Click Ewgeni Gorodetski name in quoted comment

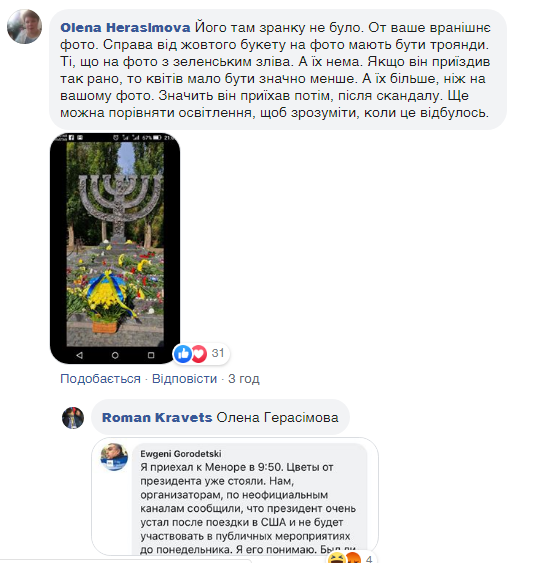click(x=181, y=454)
